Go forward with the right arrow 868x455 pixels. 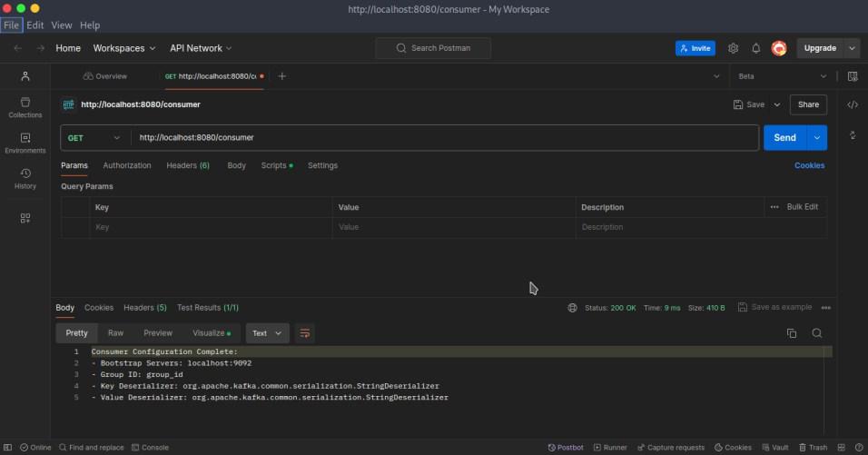(41, 48)
